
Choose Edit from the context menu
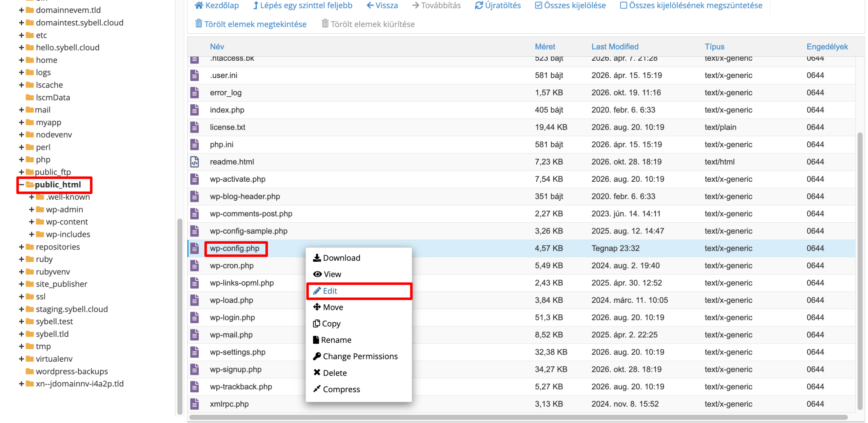tap(359, 291)
